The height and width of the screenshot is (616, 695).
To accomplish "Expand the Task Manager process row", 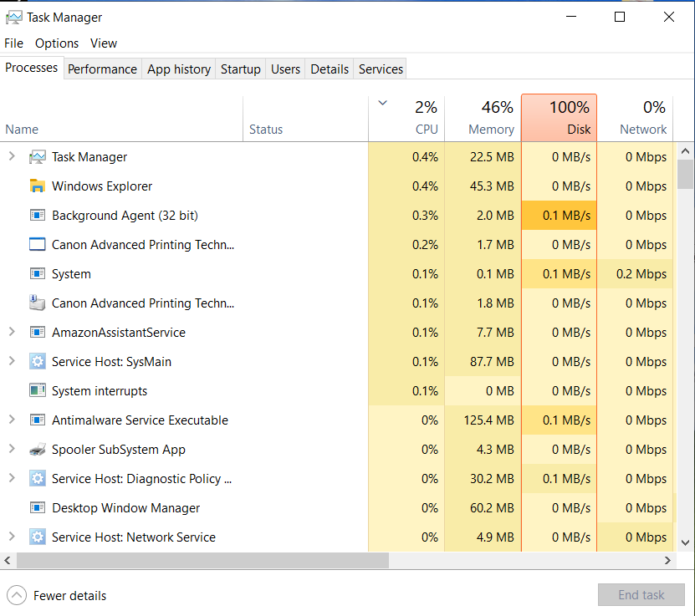I will (x=12, y=156).
